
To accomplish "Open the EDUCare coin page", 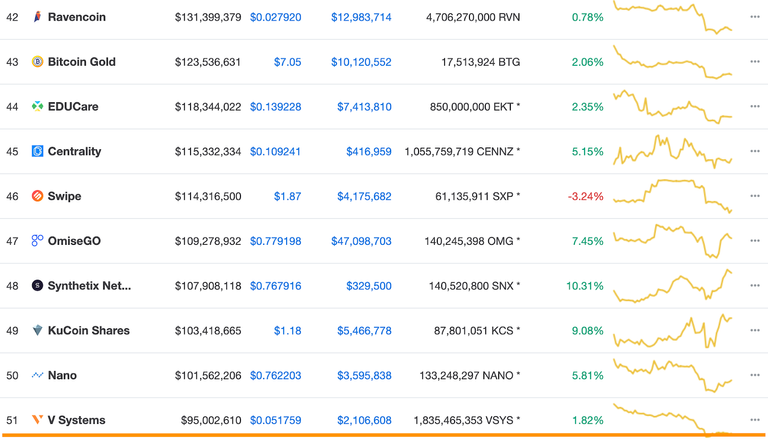I will click(73, 106).
